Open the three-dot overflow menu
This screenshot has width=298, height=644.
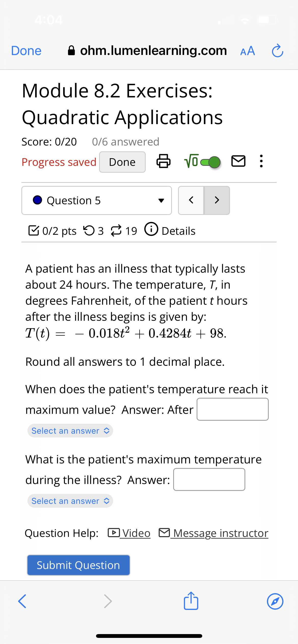(261, 162)
